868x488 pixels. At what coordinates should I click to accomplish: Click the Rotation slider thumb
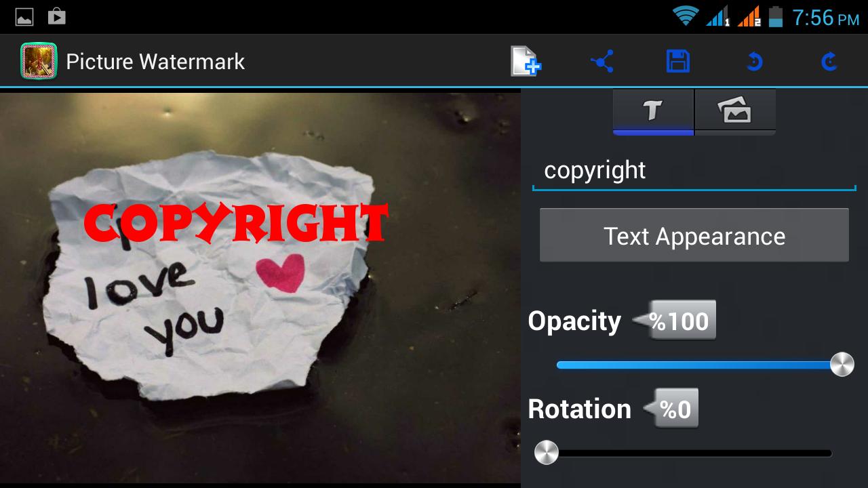[x=547, y=451]
